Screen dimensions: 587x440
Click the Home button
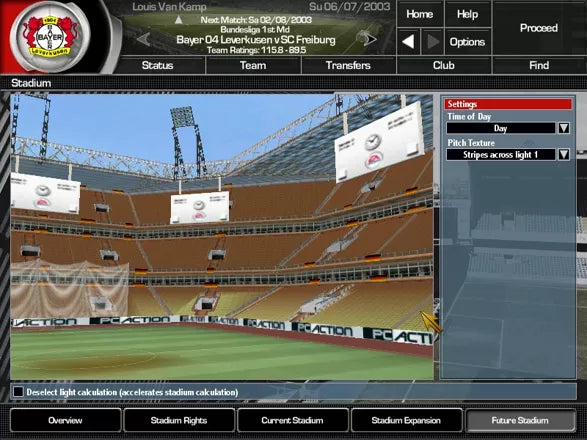pos(420,14)
